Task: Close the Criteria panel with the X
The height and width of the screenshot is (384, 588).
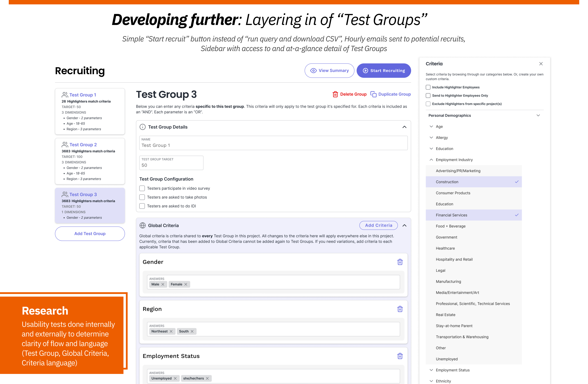Action: 541,64
